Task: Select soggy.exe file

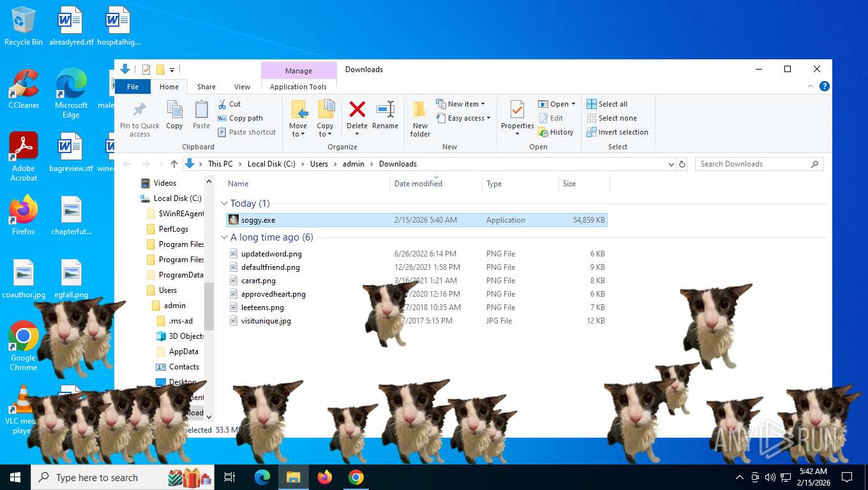Action: coord(417,220)
